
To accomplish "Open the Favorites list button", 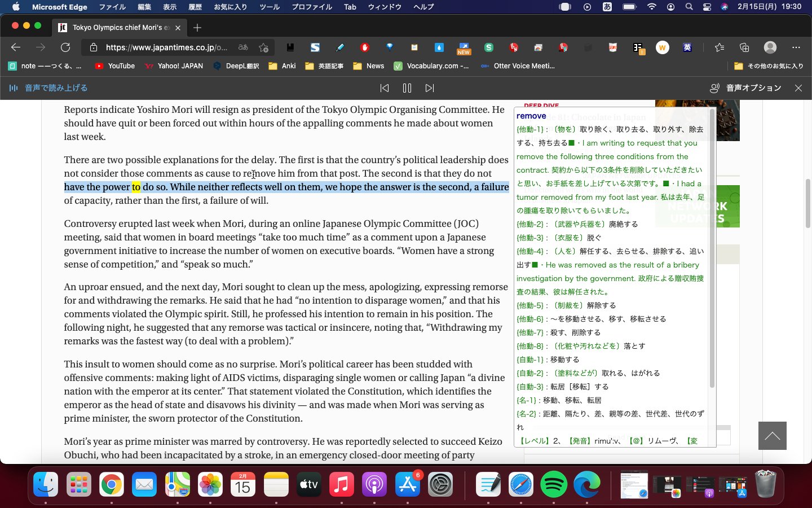I will (720, 47).
